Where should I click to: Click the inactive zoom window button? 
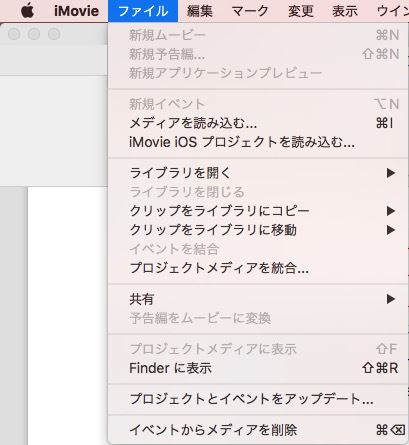click(x=54, y=34)
